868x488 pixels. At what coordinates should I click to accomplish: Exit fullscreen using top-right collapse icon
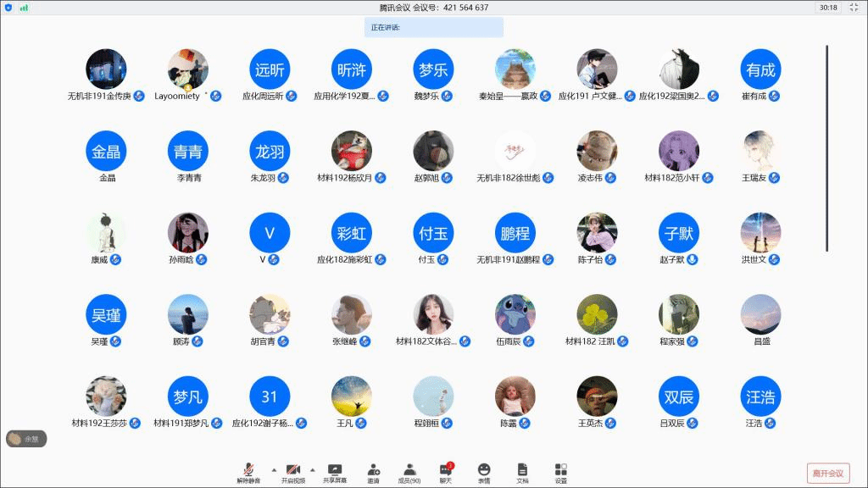coord(854,8)
